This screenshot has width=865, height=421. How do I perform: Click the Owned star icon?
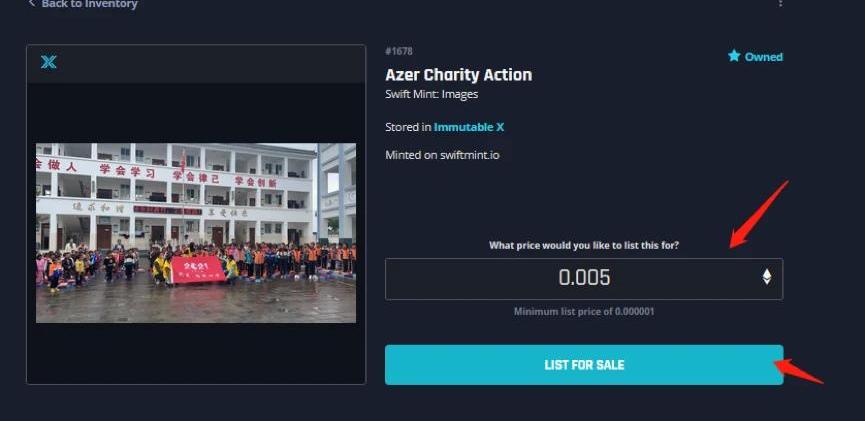pyautogui.click(x=734, y=57)
